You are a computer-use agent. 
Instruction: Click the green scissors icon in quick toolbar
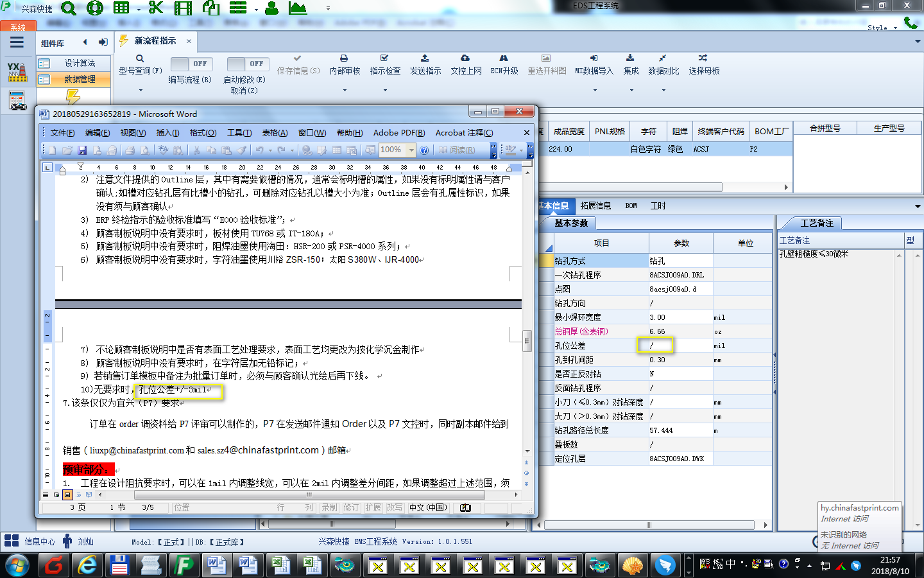(x=156, y=8)
